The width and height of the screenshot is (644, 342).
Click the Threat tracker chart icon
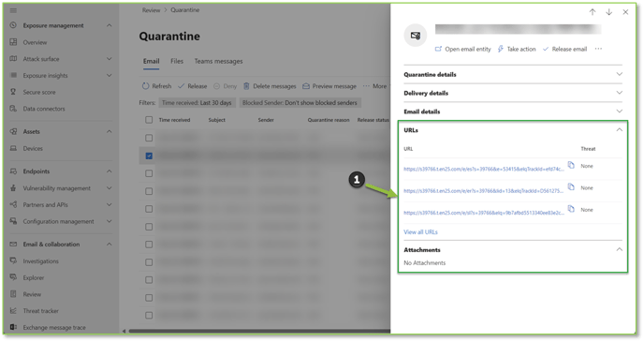pyautogui.click(x=13, y=310)
